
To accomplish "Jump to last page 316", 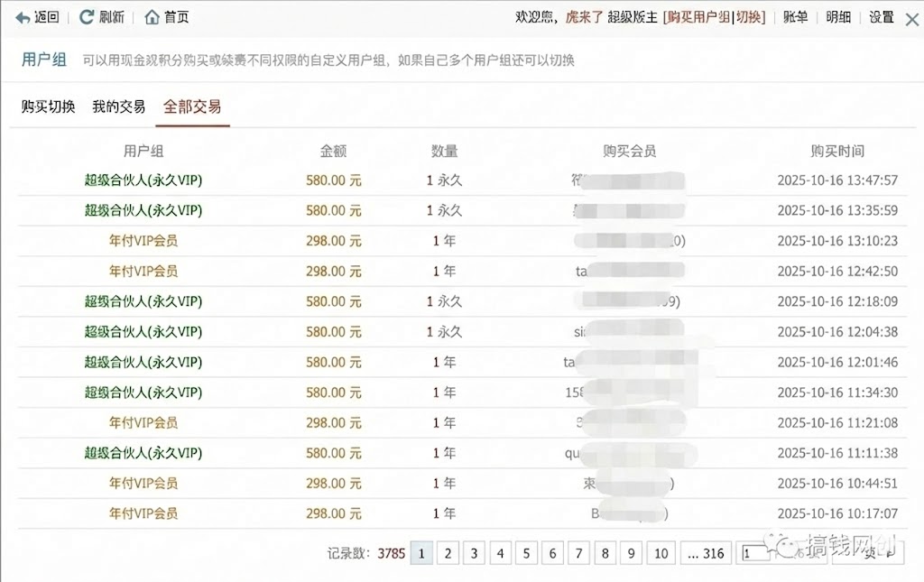I will (706, 553).
